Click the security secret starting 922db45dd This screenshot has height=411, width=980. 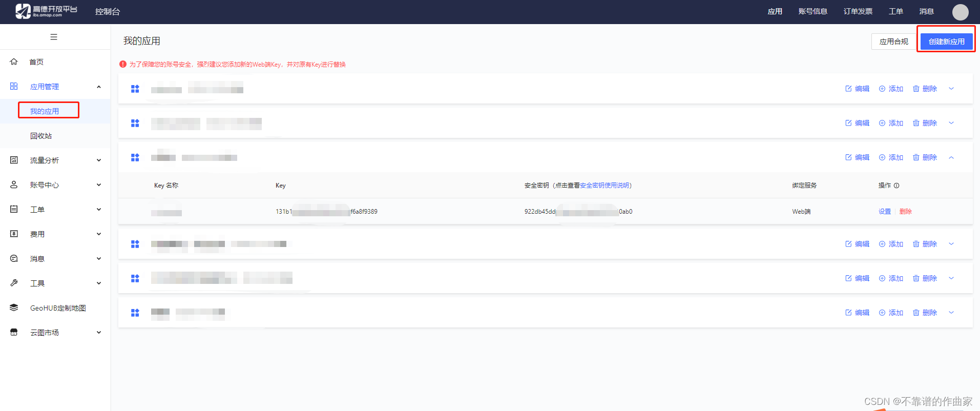tap(578, 212)
